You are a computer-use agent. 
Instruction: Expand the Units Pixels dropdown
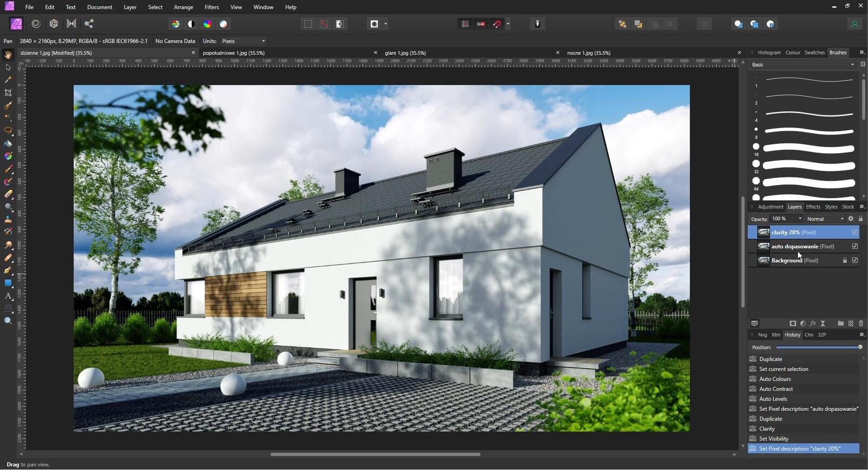tap(244, 41)
